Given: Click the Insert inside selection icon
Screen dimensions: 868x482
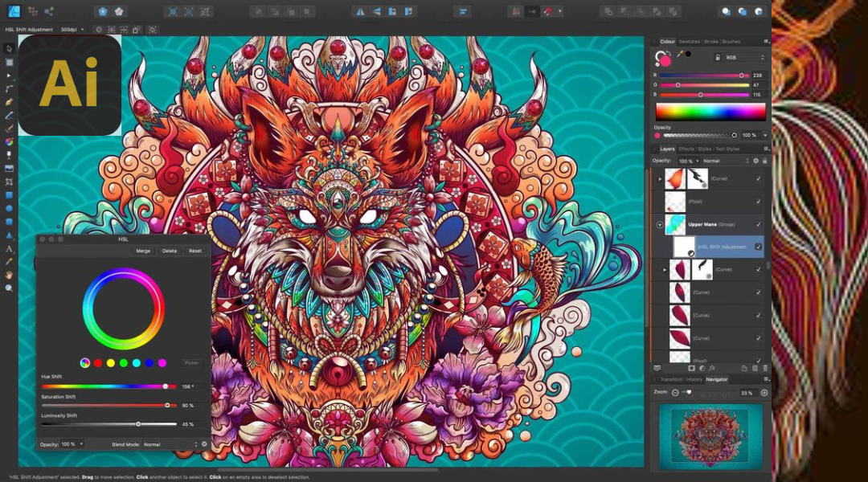Looking at the screenshot, I should 759,11.
